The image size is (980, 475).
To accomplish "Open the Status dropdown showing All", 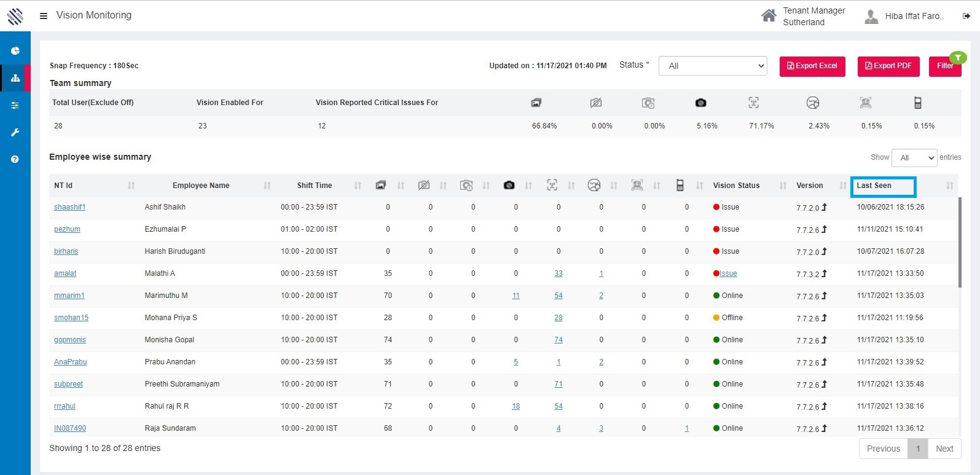I will point(713,66).
